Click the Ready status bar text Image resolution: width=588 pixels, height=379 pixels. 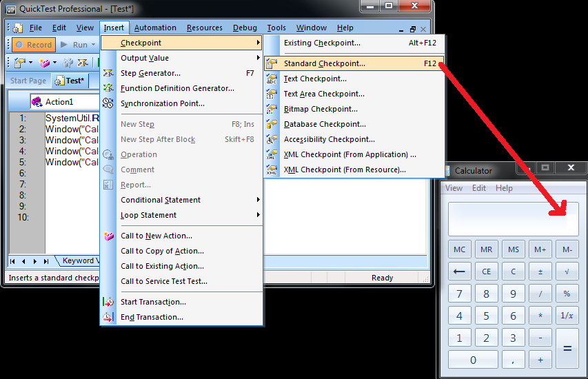coord(382,278)
